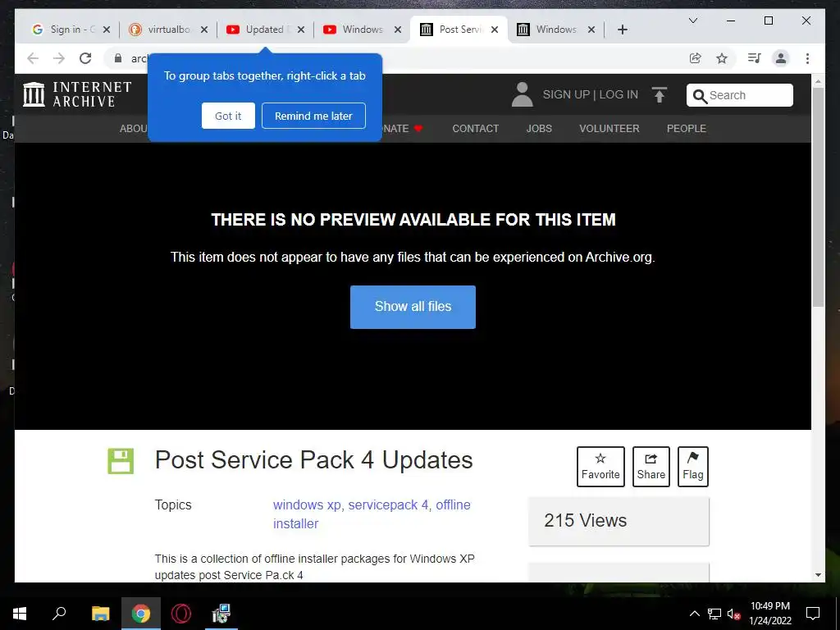The width and height of the screenshot is (840, 630).
Task: Close the Post Servi tab
Action: [495, 30]
